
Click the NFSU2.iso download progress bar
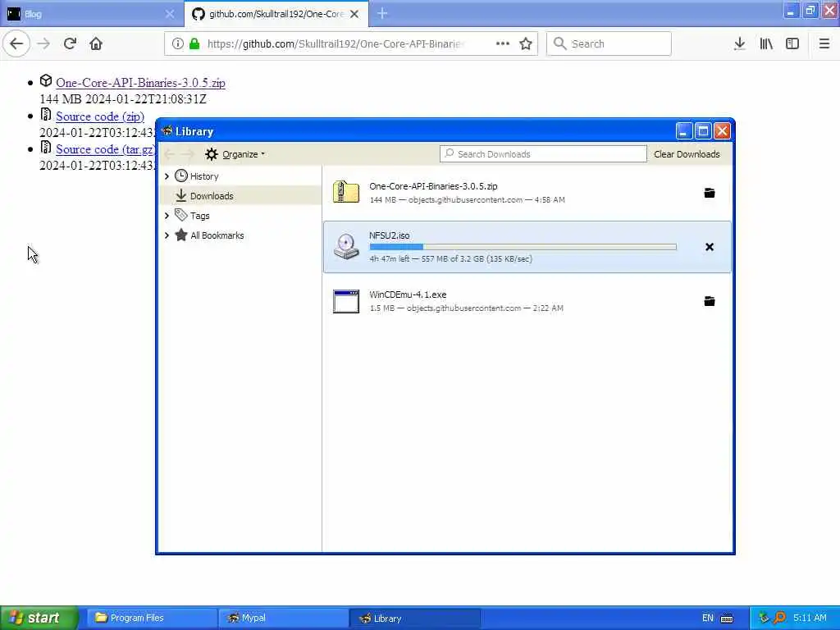pyautogui.click(x=523, y=247)
